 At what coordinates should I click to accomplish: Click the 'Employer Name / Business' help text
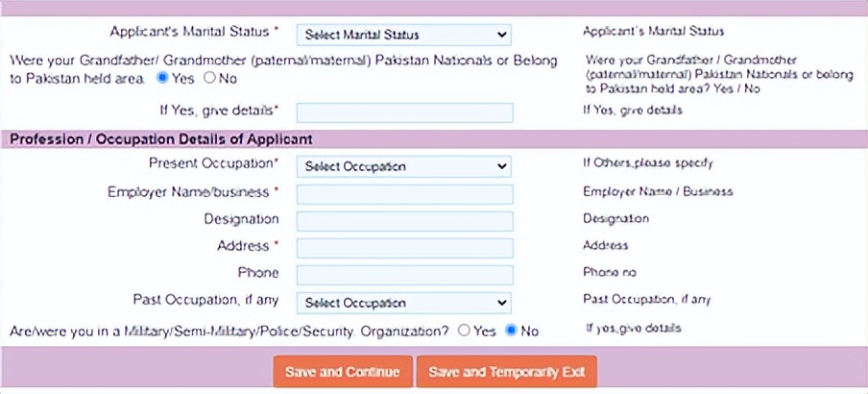658,191
